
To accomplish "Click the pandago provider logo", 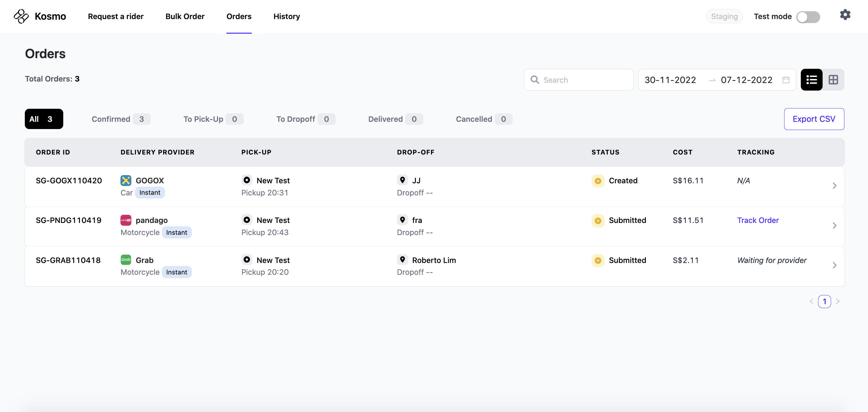I will (x=126, y=220).
